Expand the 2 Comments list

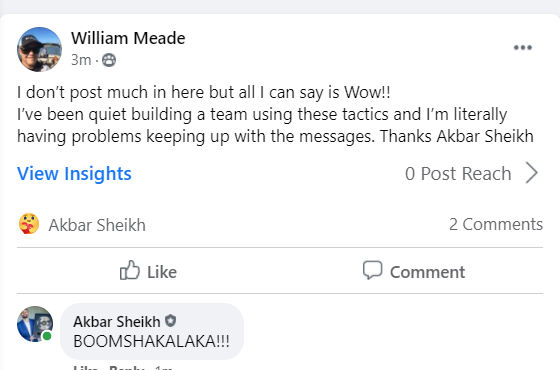tap(496, 224)
